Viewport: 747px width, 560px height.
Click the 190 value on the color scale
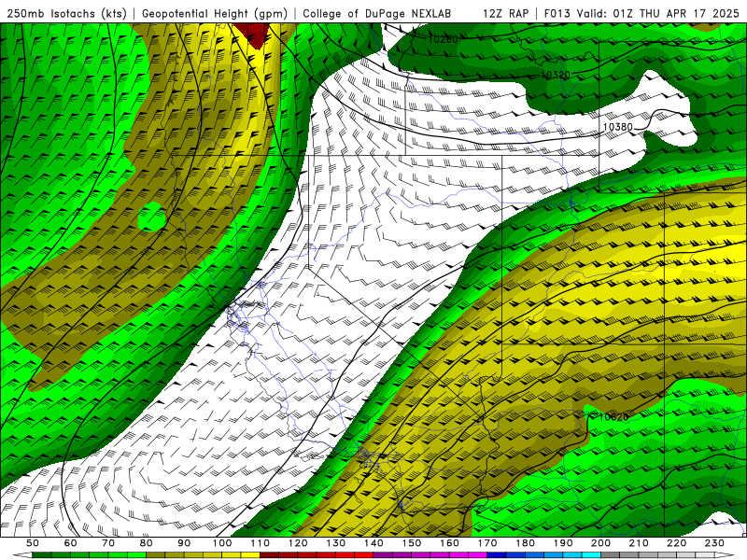(563, 543)
